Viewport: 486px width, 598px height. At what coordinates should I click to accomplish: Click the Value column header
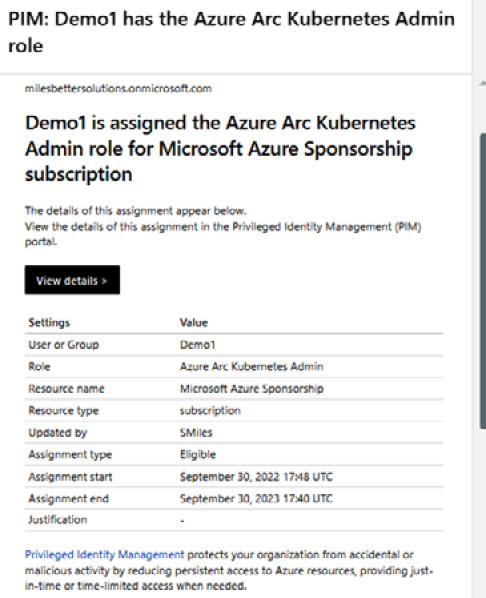click(194, 323)
